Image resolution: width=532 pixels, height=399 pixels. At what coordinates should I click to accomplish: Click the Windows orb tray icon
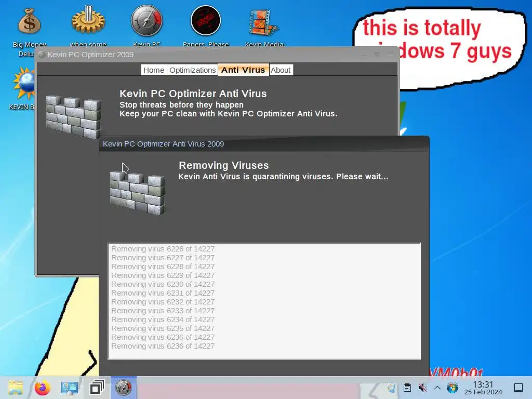453,388
